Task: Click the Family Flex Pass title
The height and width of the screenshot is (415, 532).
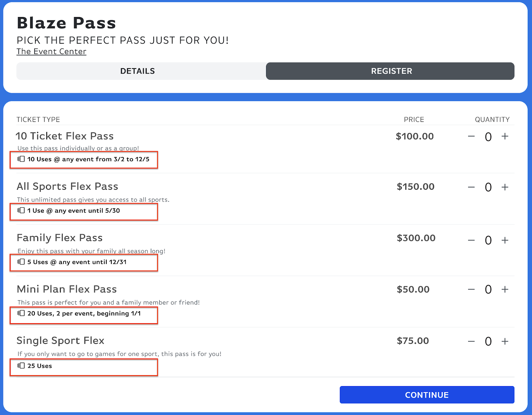Action: point(60,238)
